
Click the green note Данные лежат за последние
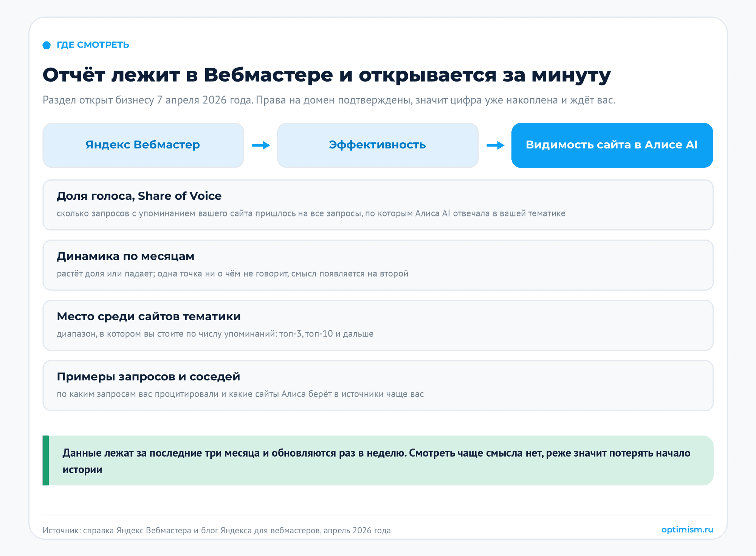pyautogui.click(x=378, y=460)
